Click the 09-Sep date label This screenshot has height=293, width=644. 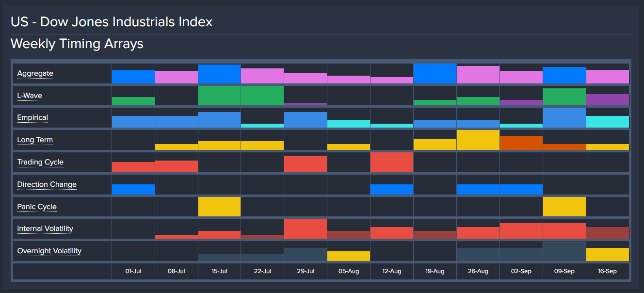click(564, 272)
